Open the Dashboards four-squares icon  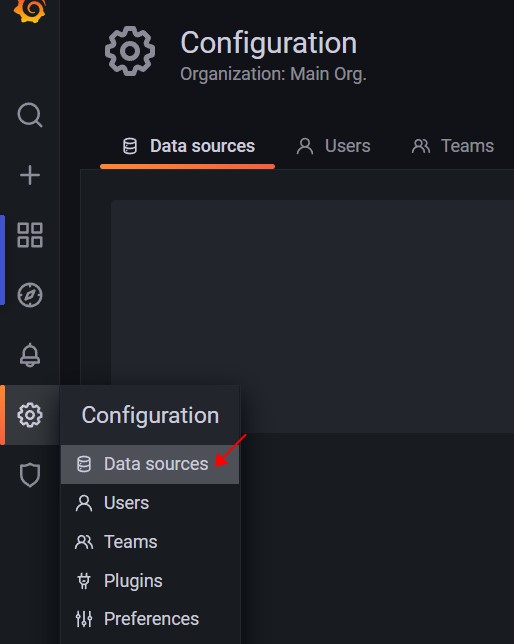click(30, 235)
